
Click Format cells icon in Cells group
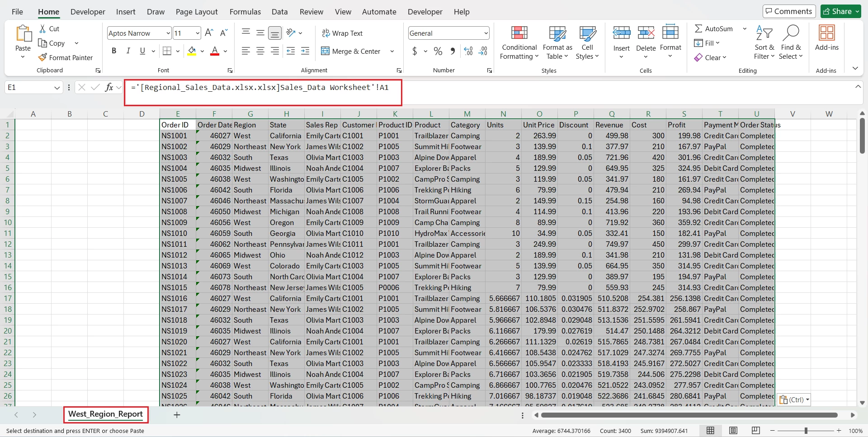click(x=670, y=33)
